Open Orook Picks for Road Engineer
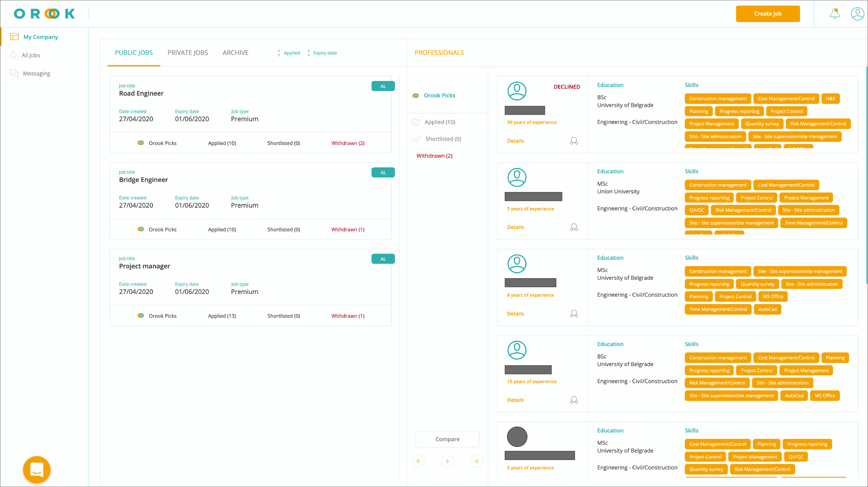The width and height of the screenshot is (868, 487). point(157,143)
